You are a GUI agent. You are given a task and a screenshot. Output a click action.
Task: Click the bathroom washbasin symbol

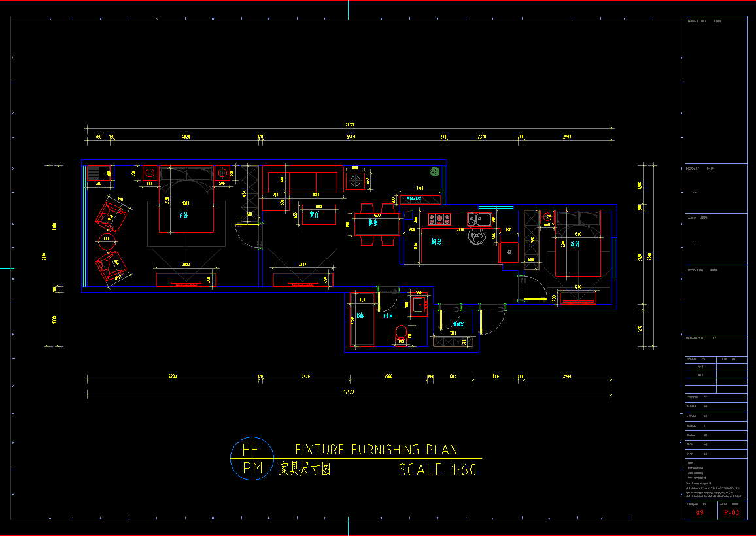tap(416, 304)
